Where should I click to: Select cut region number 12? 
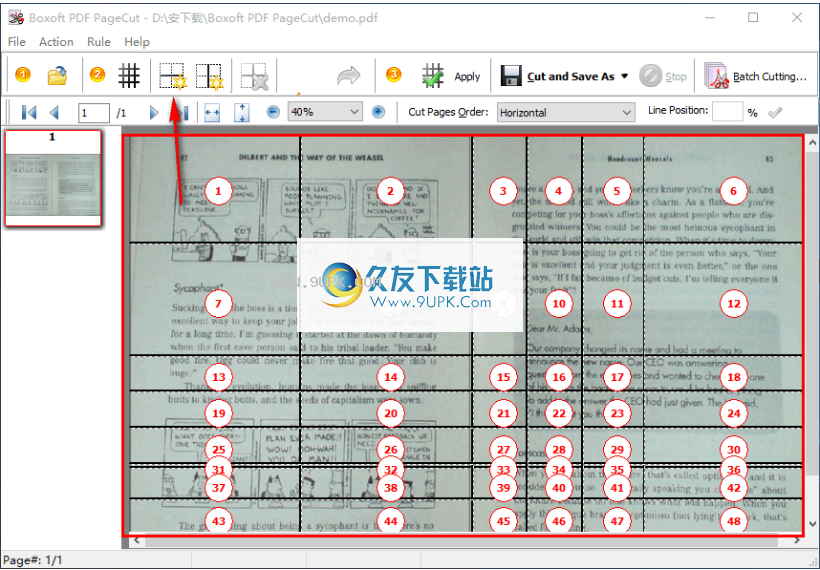[734, 304]
